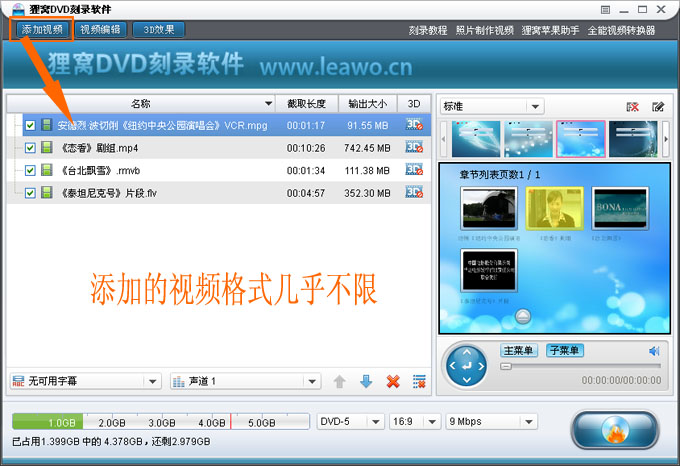Image resolution: width=680 pixels, height=466 pixels.
Task: Open the 刻录教程 link
Action: [428, 30]
